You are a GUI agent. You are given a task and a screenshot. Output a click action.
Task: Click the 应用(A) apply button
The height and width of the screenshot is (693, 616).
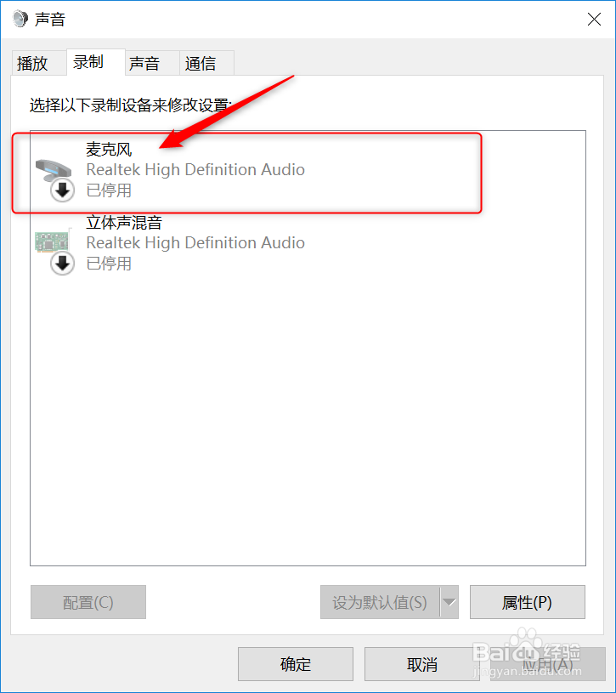(547, 664)
